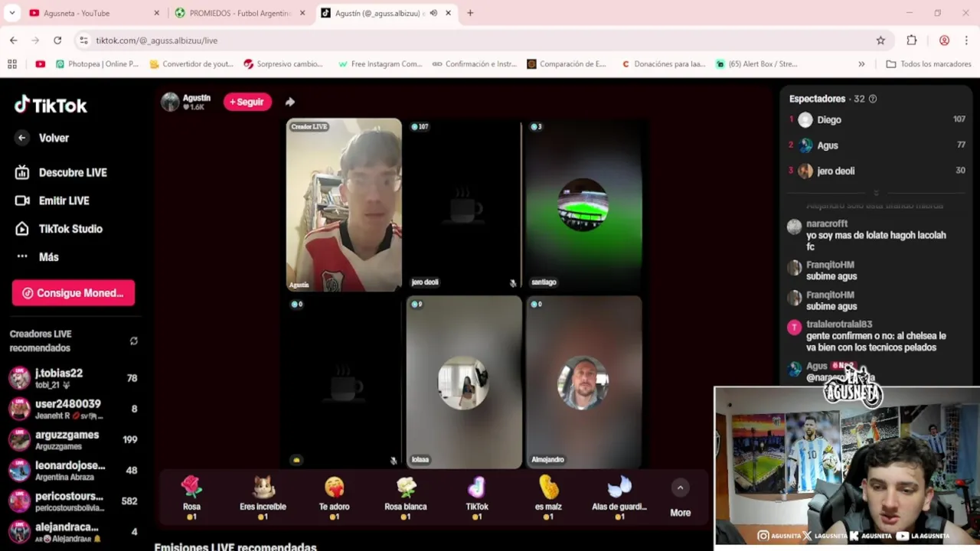The height and width of the screenshot is (551, 980).
Task: Click Consigue Monedas button
Action: coord(73,293)
